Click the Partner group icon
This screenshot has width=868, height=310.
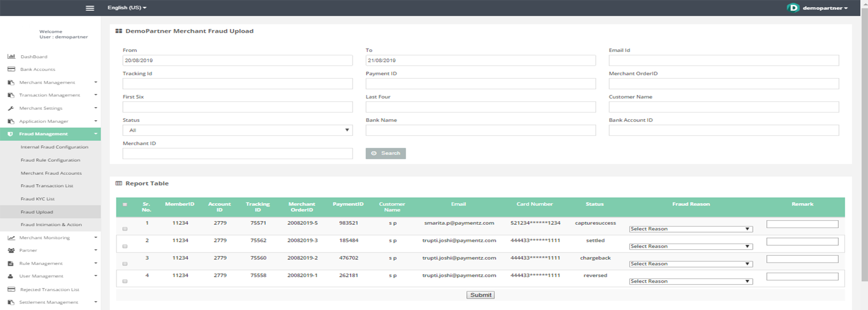click(x=11, y=250)
